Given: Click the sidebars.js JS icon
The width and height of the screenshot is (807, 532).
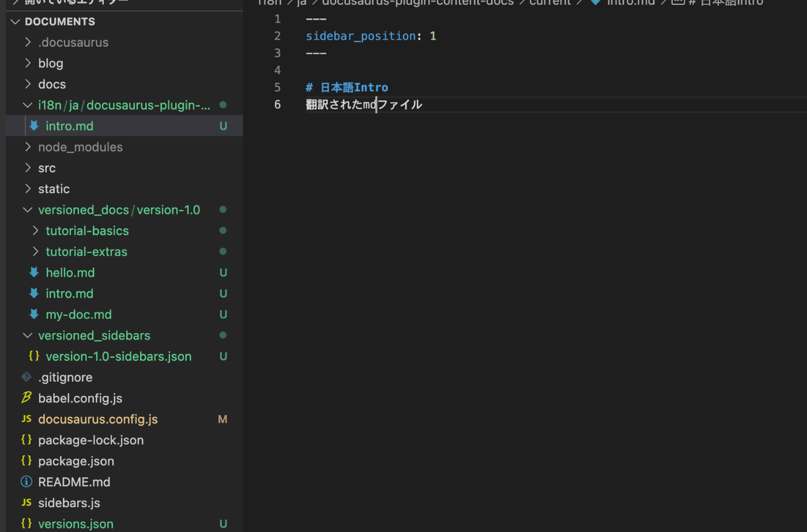Looking at the screenshot, I should click(x=27, y=503).
